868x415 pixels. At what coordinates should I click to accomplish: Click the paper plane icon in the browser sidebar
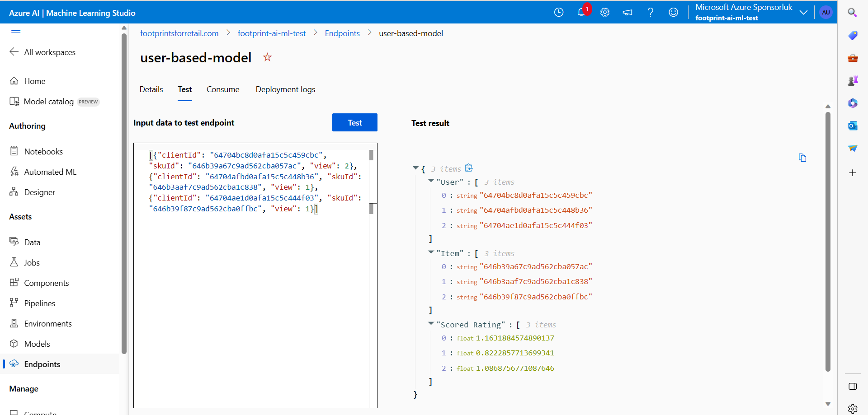(x=853, y=148)
